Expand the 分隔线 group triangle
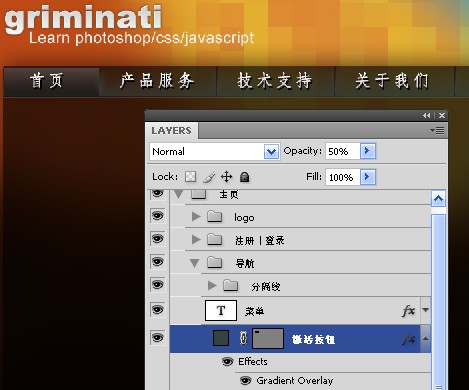 click(212, 285)
